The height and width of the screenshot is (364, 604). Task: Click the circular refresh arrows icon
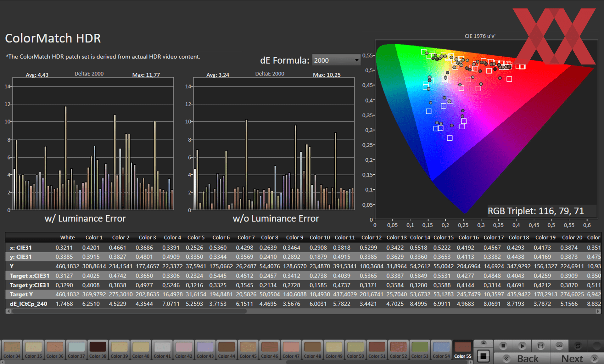[578, 346]
